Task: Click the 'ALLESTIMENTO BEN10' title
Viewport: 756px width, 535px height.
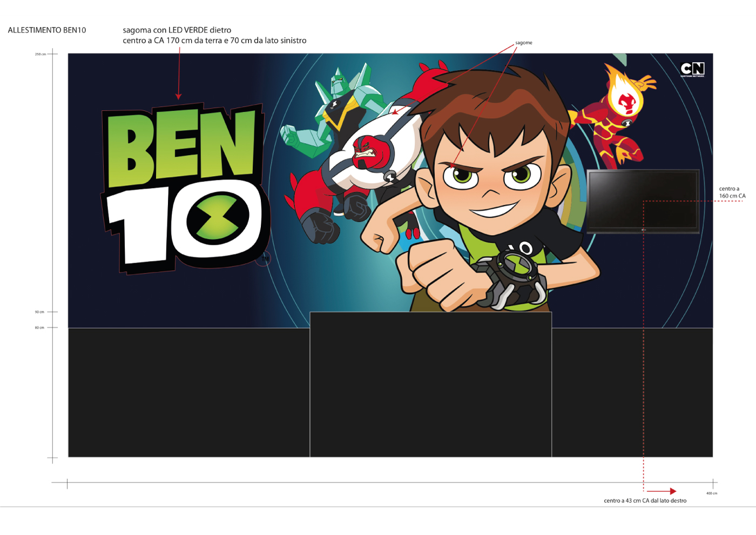Action: point(47,30)
